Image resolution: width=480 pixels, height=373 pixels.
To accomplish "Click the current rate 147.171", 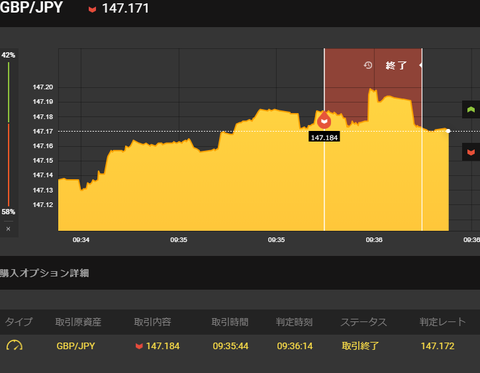I will (125, 8).
